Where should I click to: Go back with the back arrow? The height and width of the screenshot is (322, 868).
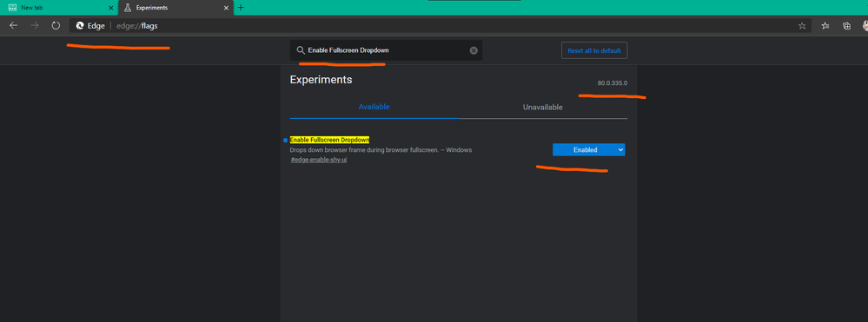(13, 25)
